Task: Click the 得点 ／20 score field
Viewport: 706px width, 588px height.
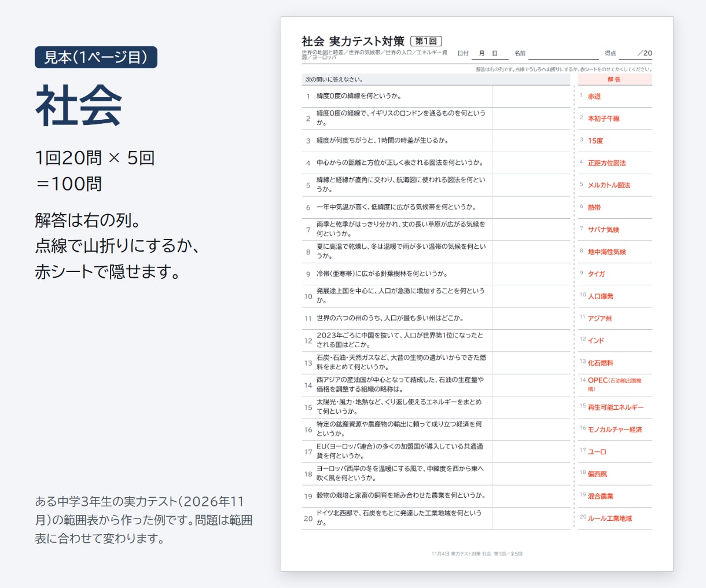Action: pos(628,53)
